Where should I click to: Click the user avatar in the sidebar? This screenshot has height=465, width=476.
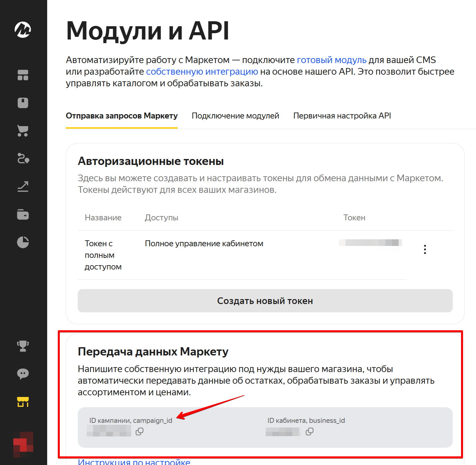23,445
